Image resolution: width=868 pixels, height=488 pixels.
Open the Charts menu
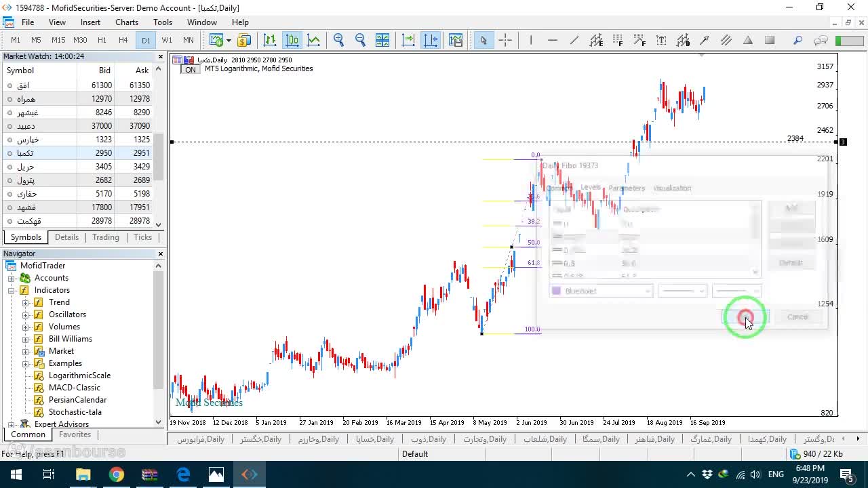tap(127, 22)
